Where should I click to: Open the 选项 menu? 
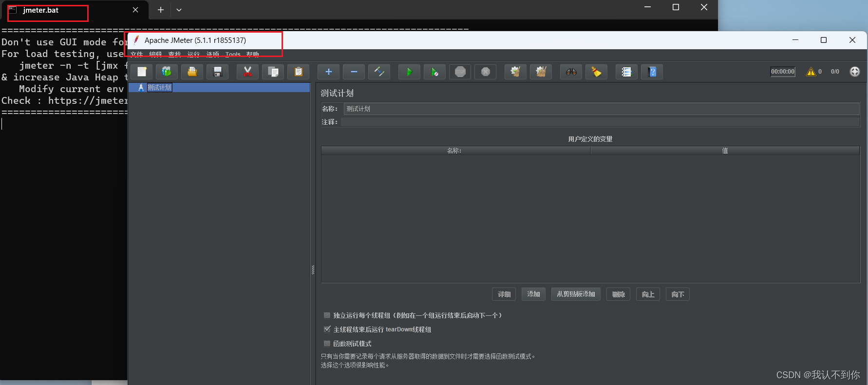click(x=212, y=54)
